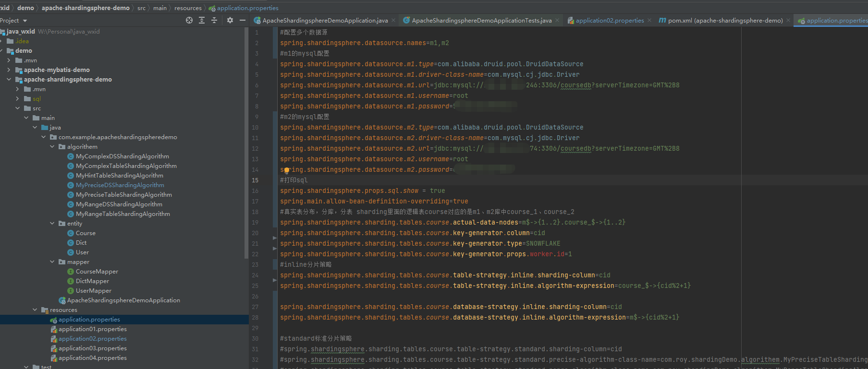The width and height of the screenshot is (868, 369).
Task: Select the java_wxid project root
Action: (x=21, y=32)
